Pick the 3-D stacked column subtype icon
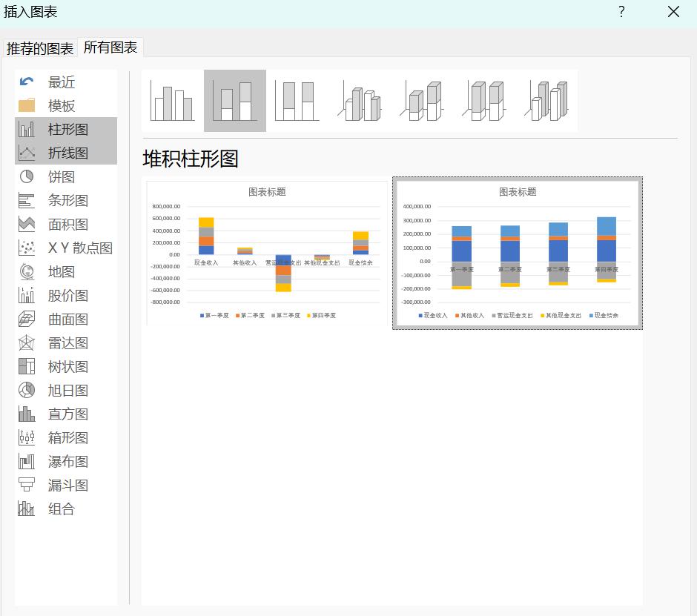The width and height of the screenshot is (697, 616). 421,101
